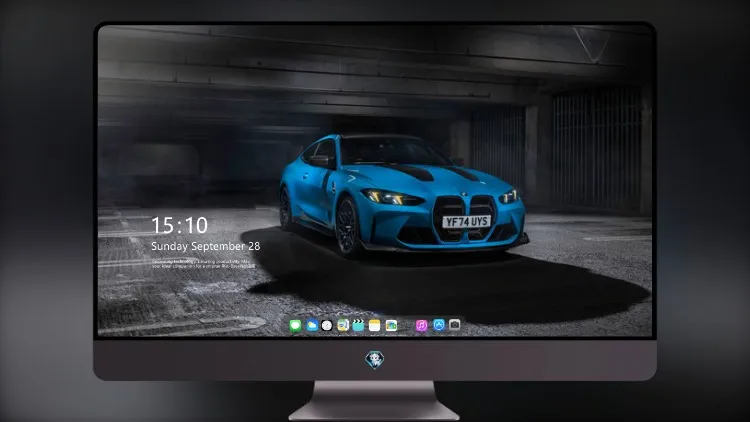This screenshot has height=422, width=750.
Task: Open the blue App Store icon
Action: [439, 325]
